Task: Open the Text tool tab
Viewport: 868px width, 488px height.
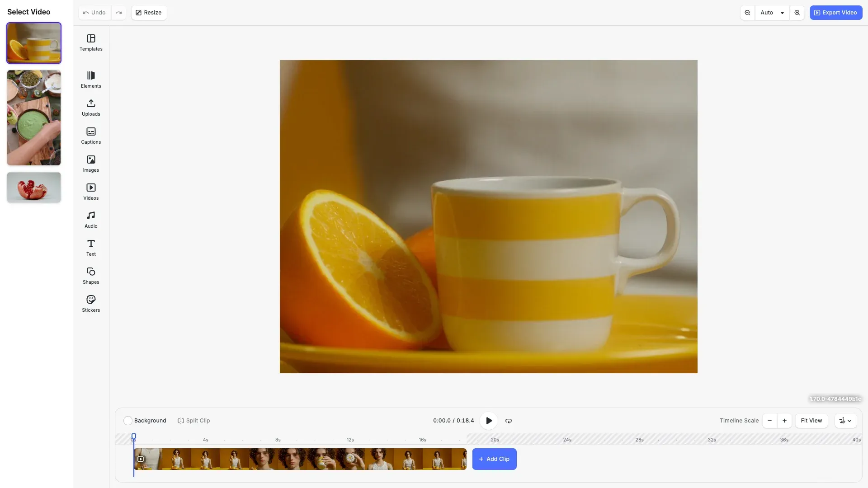Action: [91, 248]
